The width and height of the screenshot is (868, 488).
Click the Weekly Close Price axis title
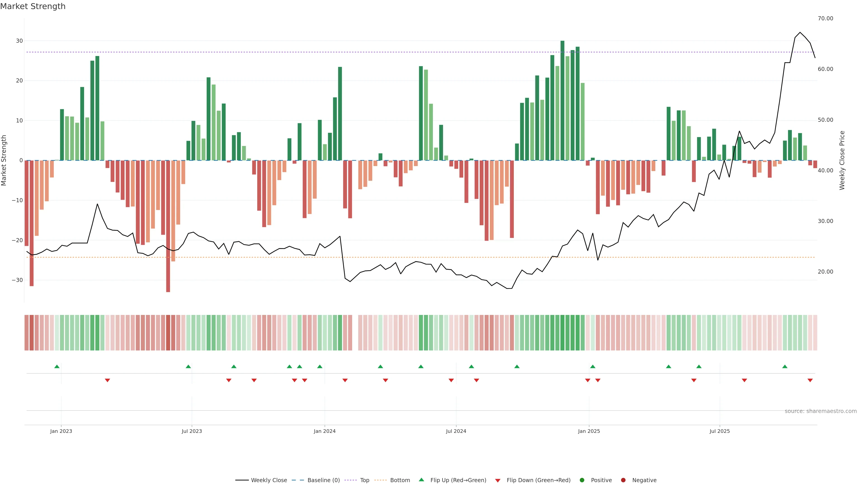click(x=842, y=160)
